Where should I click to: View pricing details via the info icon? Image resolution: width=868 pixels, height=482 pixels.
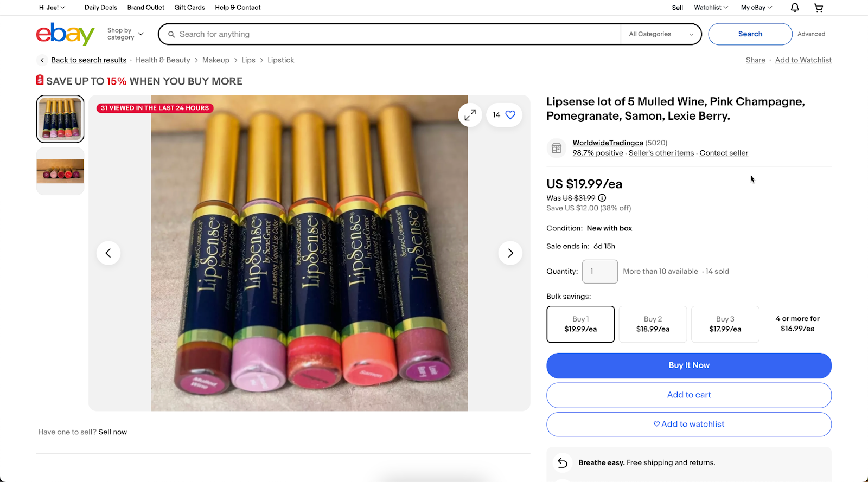coord(602,198)
